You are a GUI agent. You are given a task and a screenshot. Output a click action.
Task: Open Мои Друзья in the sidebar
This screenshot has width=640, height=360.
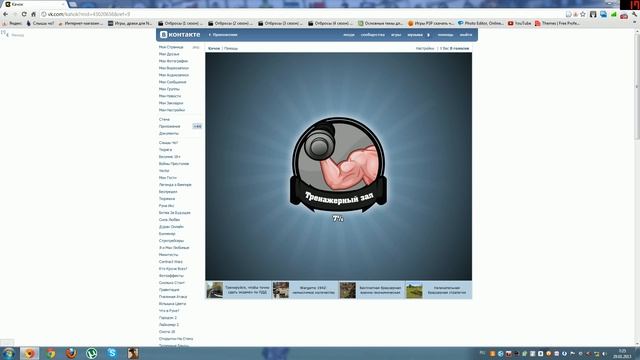point(169,54)
